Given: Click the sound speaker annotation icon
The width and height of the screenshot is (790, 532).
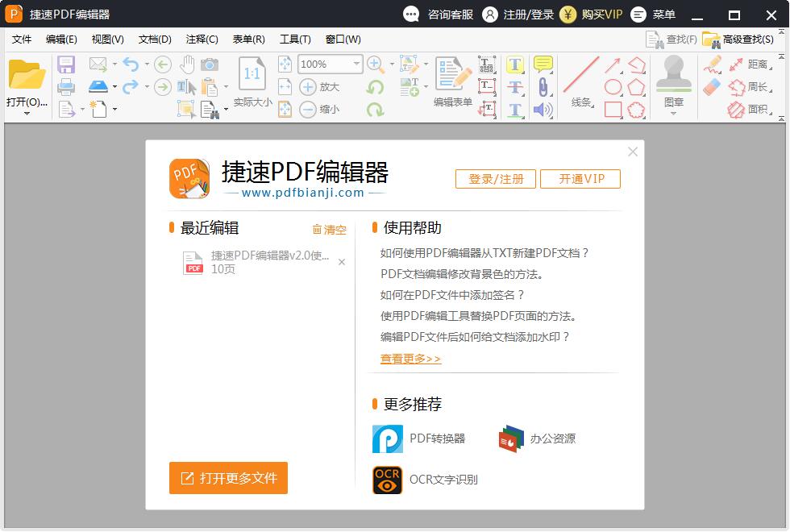Looking at the screenshot, I should [x=543, y=110].
